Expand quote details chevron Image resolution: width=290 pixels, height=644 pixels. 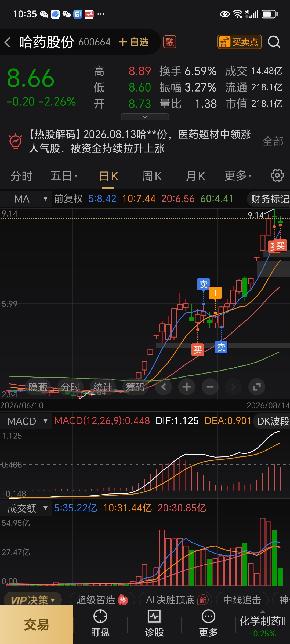tap(145, 117)
